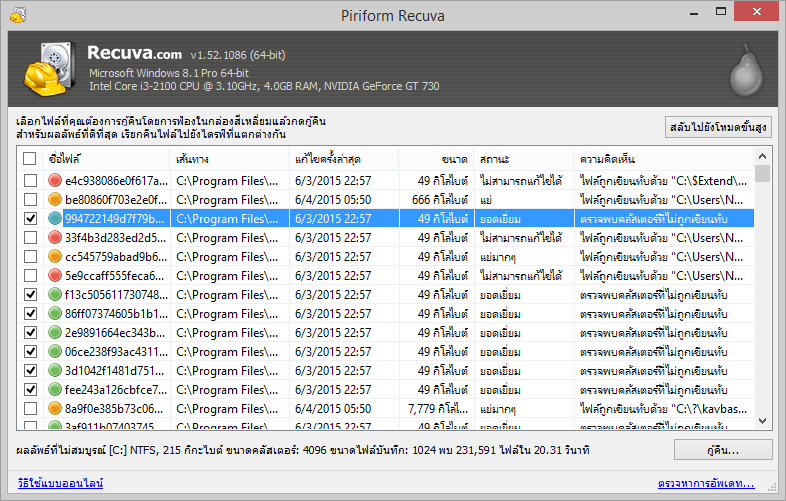The image size is (786, 501).
Task: Select file name 2e9891664ec343b row
Action: 114,332
